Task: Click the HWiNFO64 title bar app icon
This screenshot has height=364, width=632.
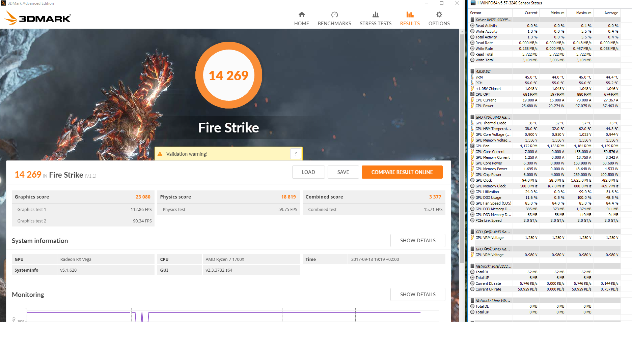Action: 473,3
